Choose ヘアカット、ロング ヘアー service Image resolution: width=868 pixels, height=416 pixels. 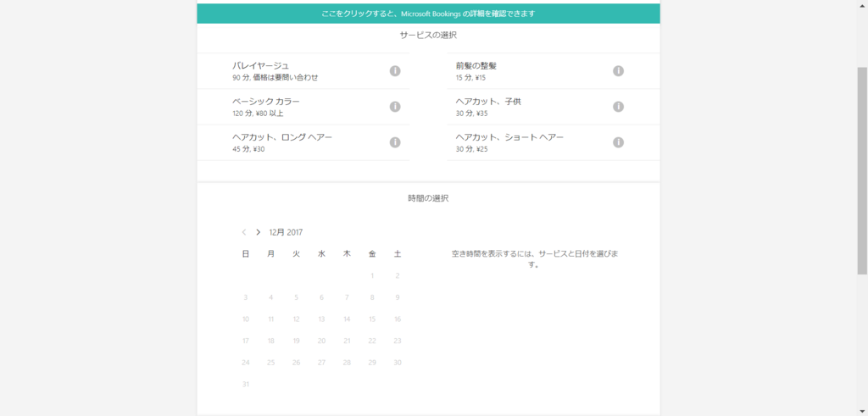click(x=303, y=142)
